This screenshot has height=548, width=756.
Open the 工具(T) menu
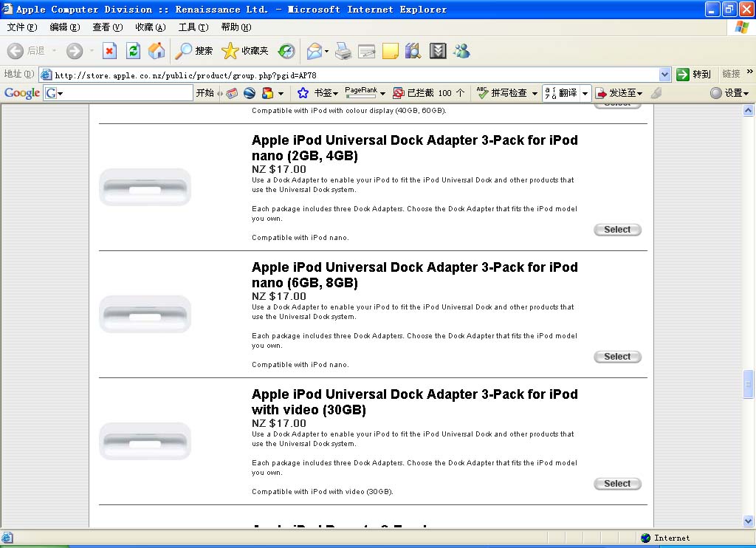click(193, 27)
